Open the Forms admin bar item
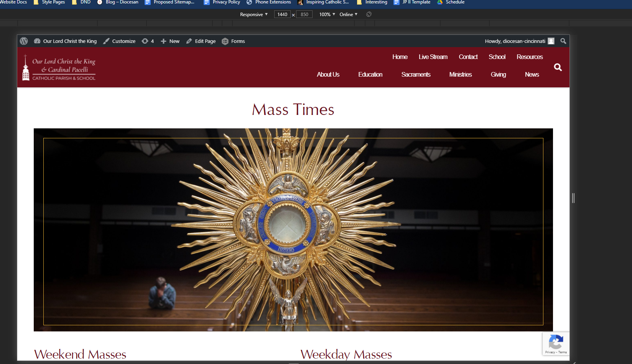 (x=233, y=41)
